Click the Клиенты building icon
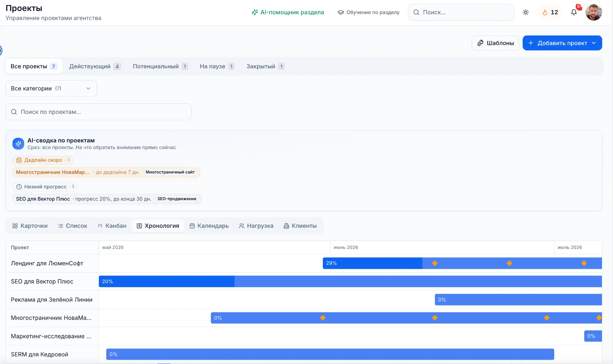 click(x=286, y=226)
